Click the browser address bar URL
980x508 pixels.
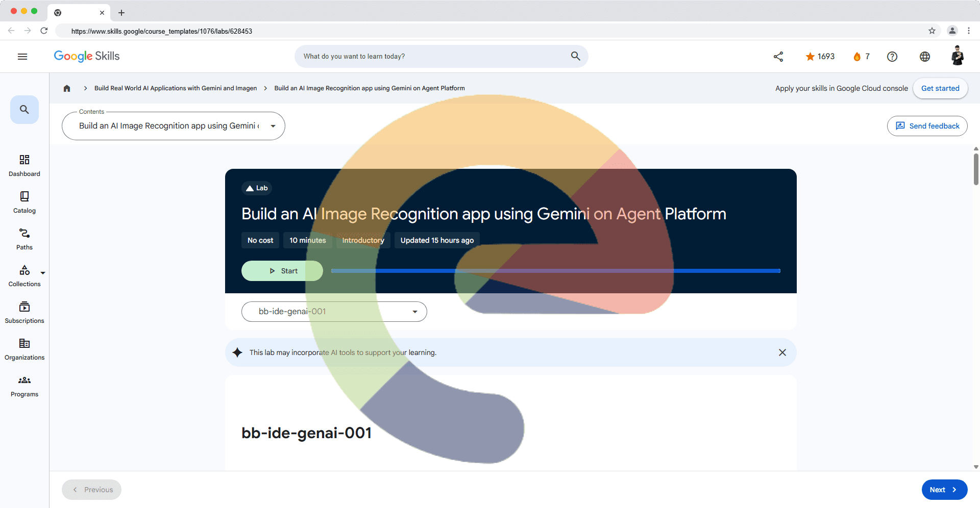tap(162, 31)
